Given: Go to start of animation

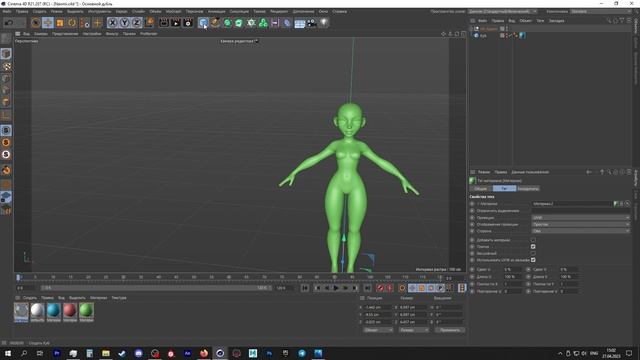Looking at the screenshot, I should pyautogui.click(x=305, y=288).
